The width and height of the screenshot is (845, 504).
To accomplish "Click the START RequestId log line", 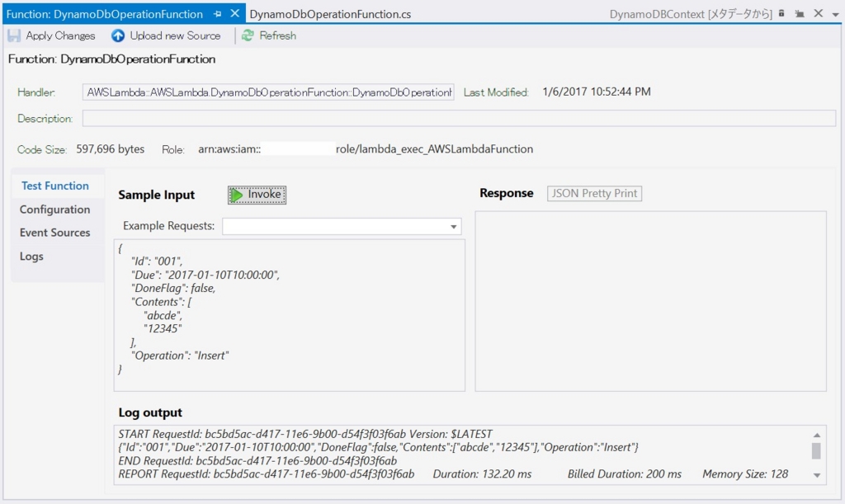I will (x=305, y=434).
